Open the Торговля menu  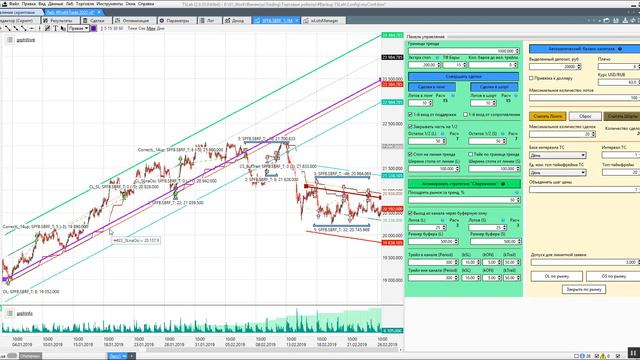pyautogui.click(x=85, y=4)
